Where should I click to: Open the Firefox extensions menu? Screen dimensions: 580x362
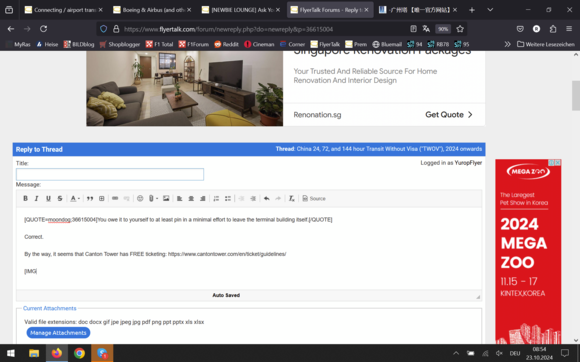coord(553,29)
